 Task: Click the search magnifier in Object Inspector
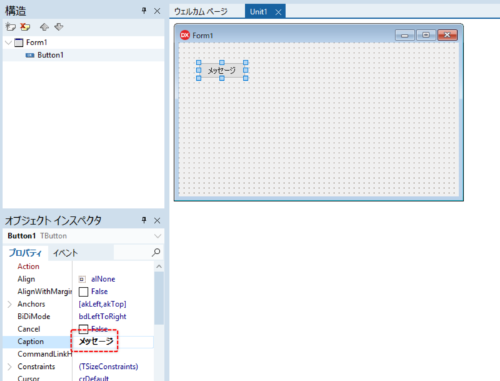click(156, 252)
